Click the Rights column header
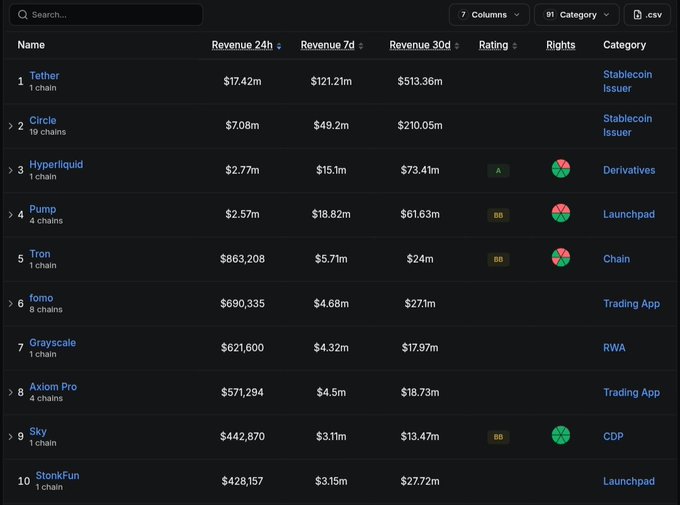The height and width of the screenshot is (505, 680). 560,45
